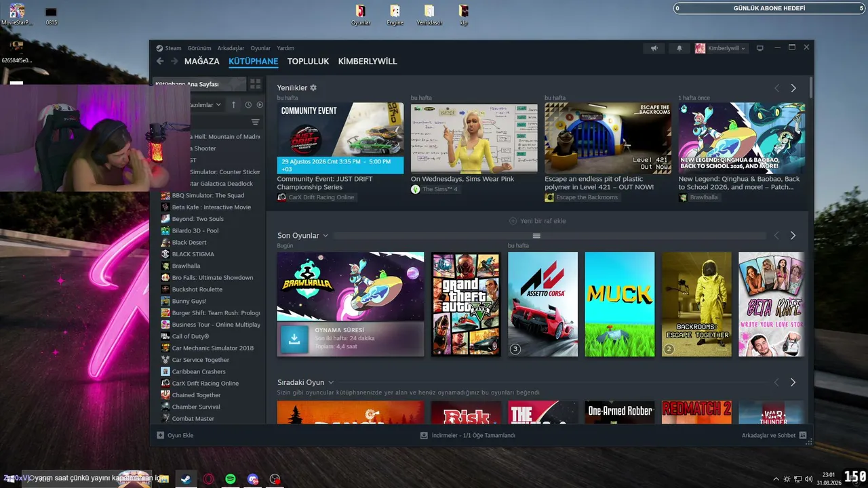
Task: Filter library by recent activity clock icon
Action: pyautogui.click(x=248, y=104)
